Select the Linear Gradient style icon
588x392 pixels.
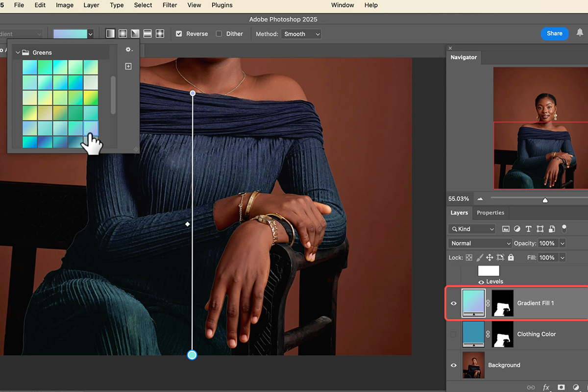110,34
